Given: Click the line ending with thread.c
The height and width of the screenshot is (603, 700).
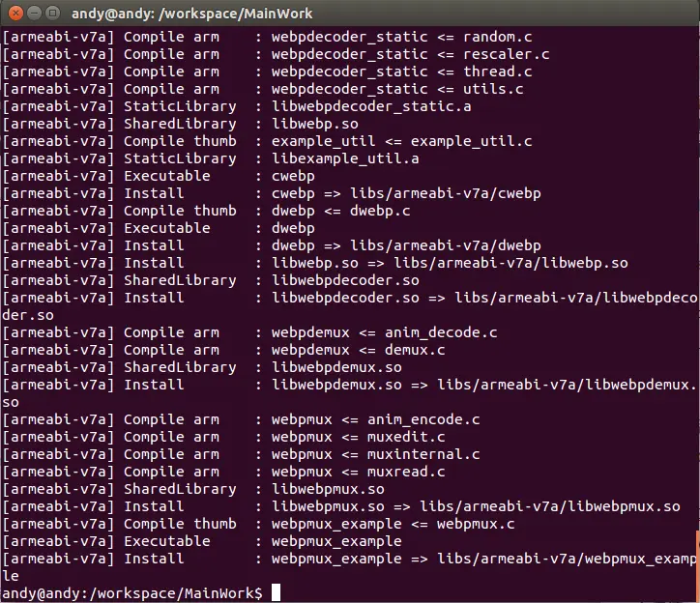Looking at the screenshot, I should tap(267, 72).
